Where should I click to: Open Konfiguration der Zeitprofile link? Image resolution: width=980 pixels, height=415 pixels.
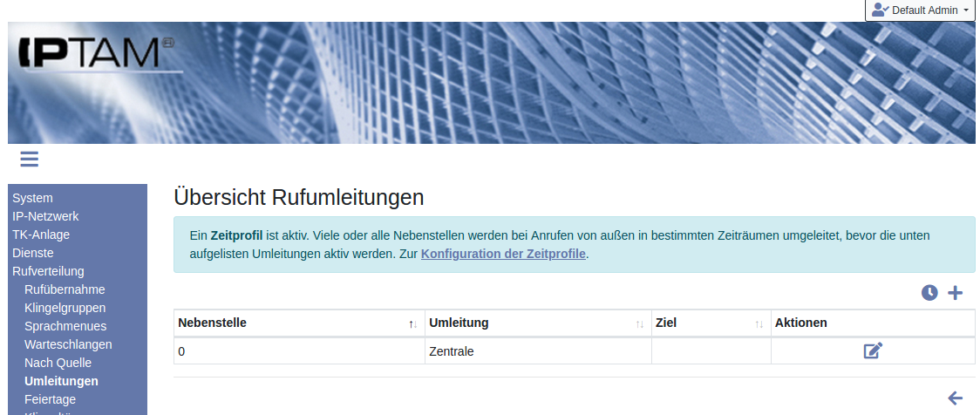point(503,254)
